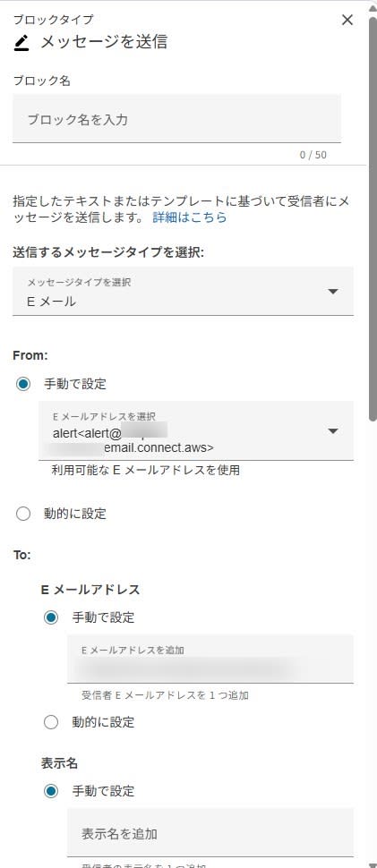Close the block settings panel
The width and height of the screenshot is (377, 868).
click(347, 20)
